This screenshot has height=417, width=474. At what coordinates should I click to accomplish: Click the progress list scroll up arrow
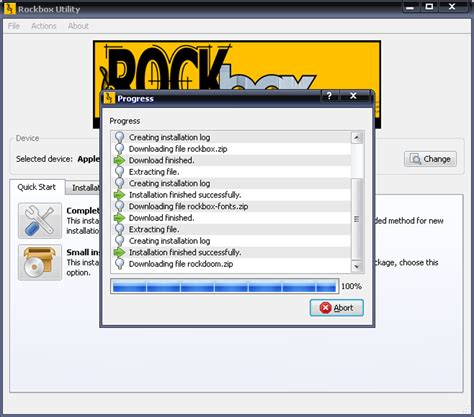click(357, 138)
